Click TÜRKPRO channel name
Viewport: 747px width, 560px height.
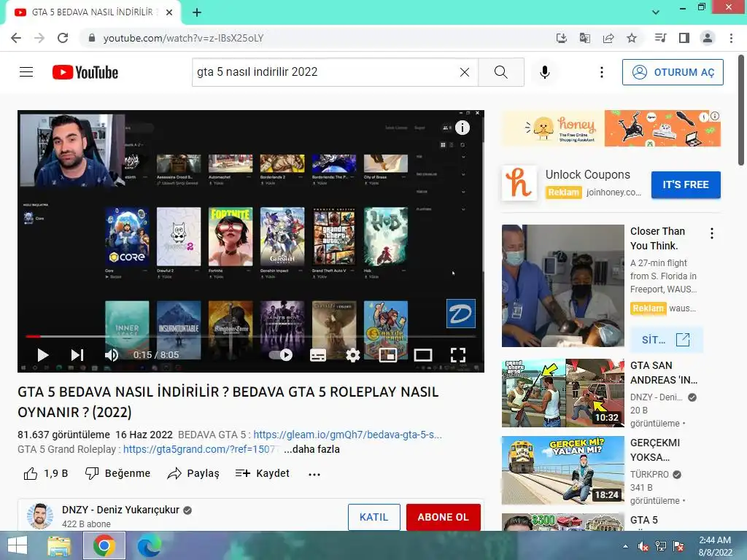pos(649,474)
